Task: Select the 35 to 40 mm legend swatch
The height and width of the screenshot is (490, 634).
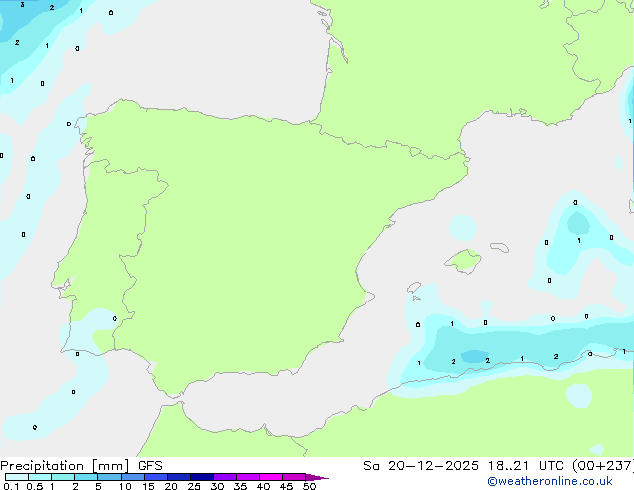Action: point(248,477)
